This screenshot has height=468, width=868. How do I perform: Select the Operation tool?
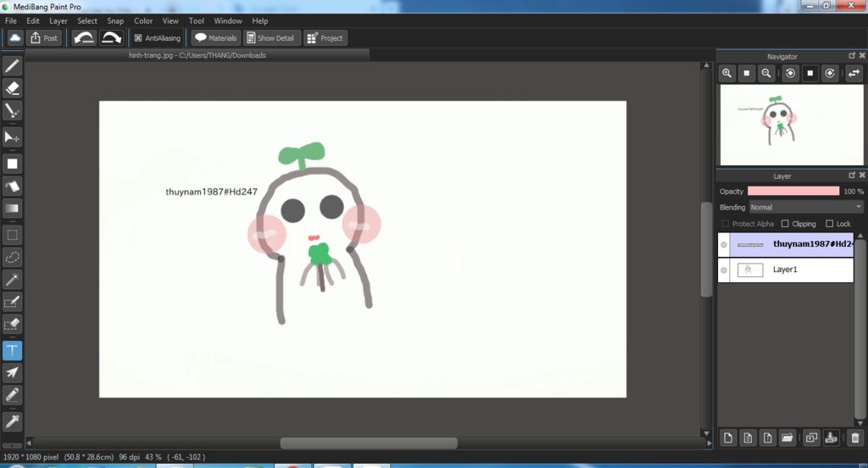tap(12, 373)
